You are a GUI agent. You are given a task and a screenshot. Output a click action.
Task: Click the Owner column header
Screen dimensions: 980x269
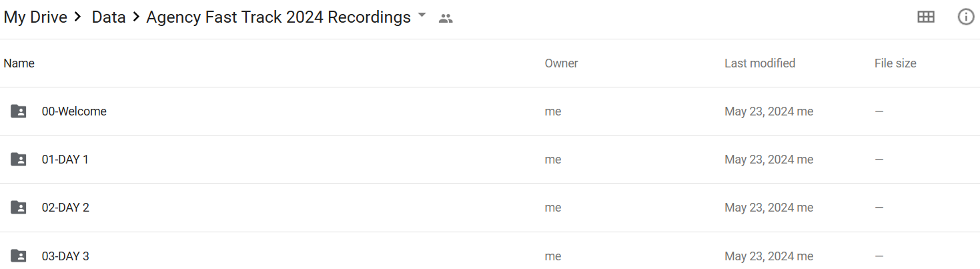click(x=561, y=63)
